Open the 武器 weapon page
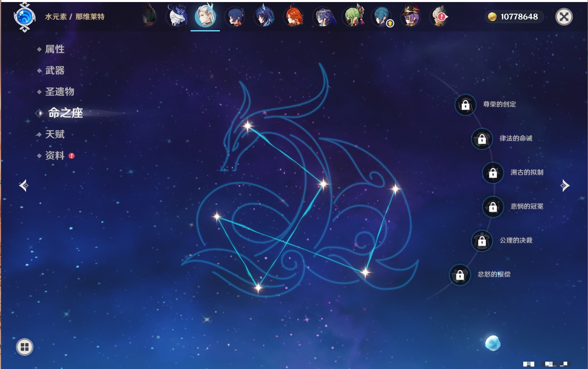The height and width of the screenshot is (369, 588). pos(55,71)
